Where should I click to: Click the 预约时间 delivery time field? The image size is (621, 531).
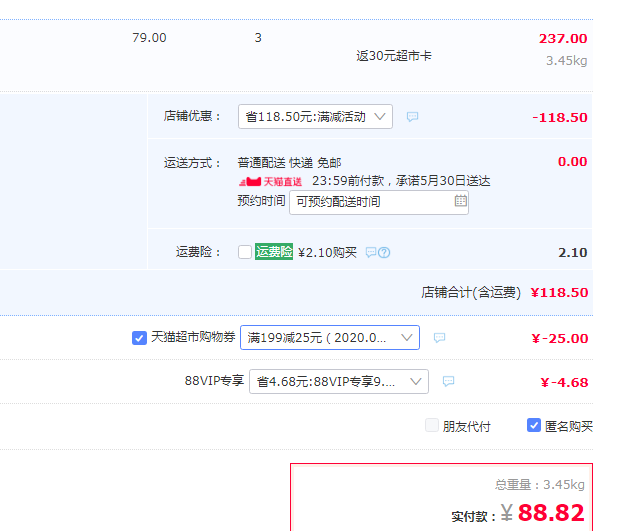(379, 202)
